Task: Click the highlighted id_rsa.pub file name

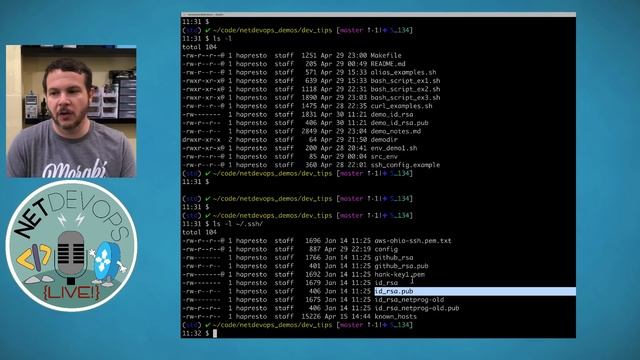Action: click(394, 291)
